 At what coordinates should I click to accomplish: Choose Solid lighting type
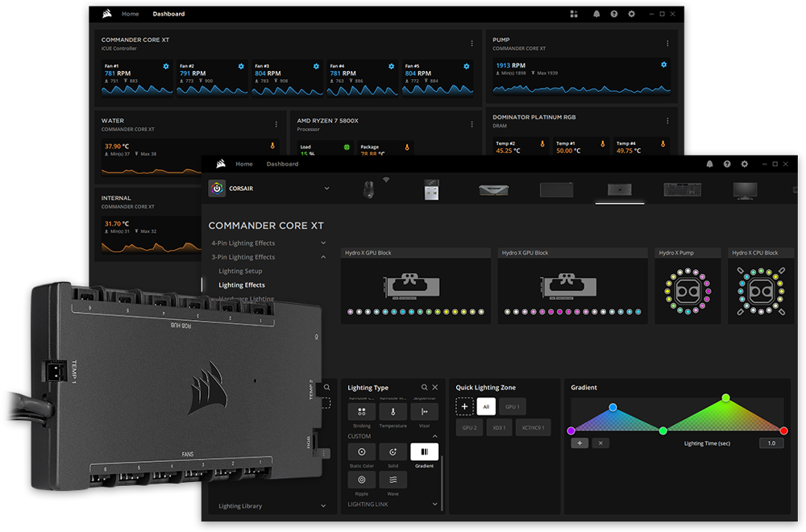pos(393,452)
